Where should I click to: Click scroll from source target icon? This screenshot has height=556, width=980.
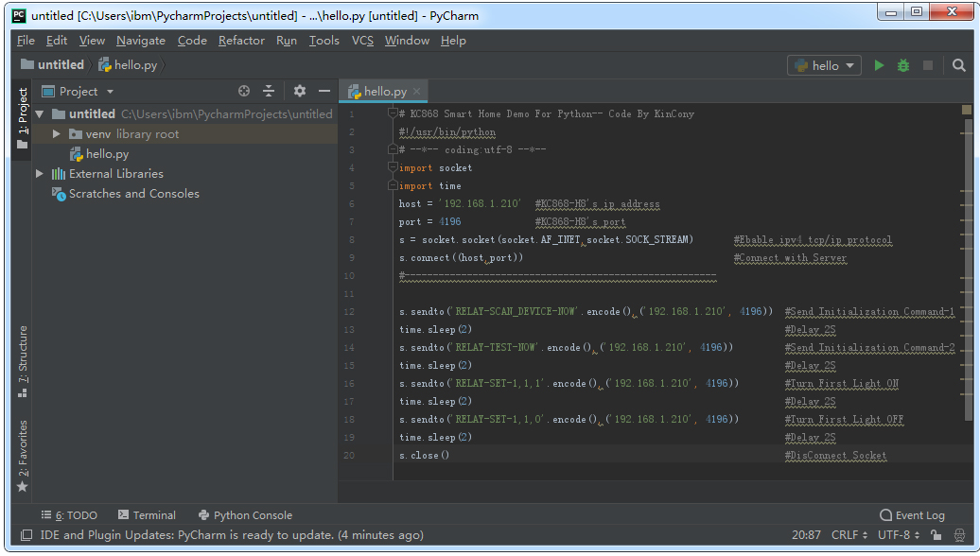pos(244,91)
